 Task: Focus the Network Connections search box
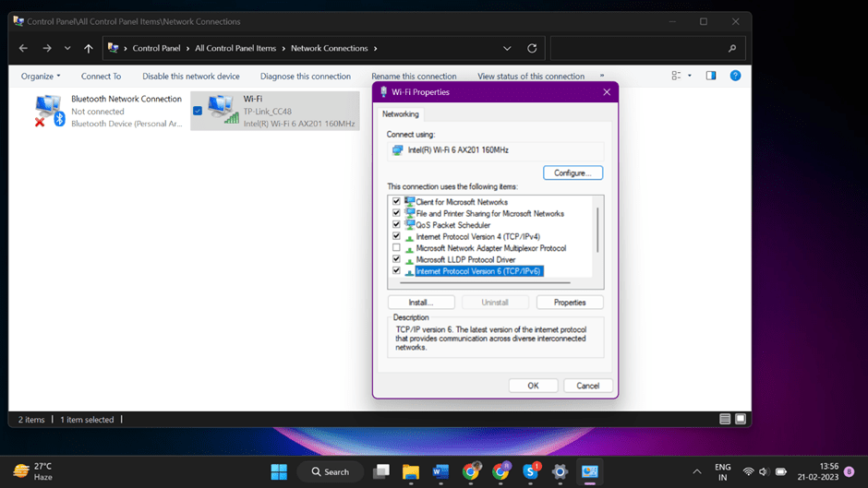[647, 48]
